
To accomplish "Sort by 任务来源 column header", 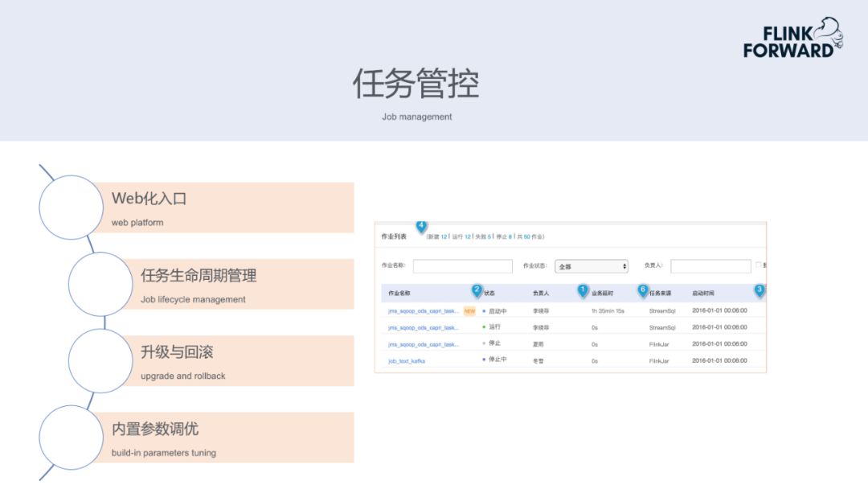I will pyautogui.click(x=661, y=293).
